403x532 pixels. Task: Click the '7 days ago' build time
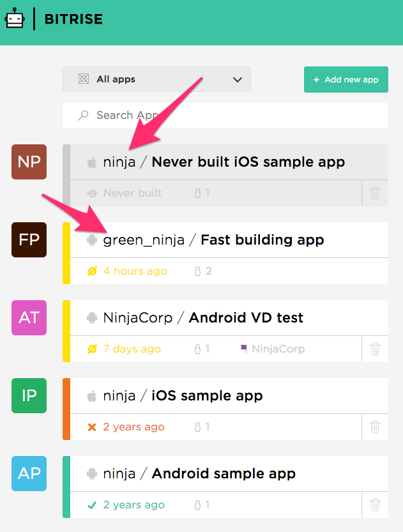pyautogui.click(x=132, y=349)
